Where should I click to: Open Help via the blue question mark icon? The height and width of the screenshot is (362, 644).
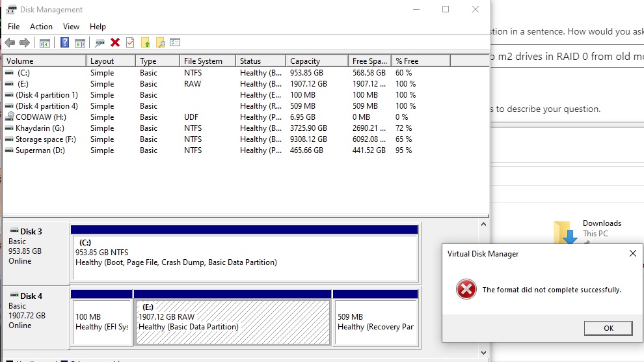click(64, 42)
